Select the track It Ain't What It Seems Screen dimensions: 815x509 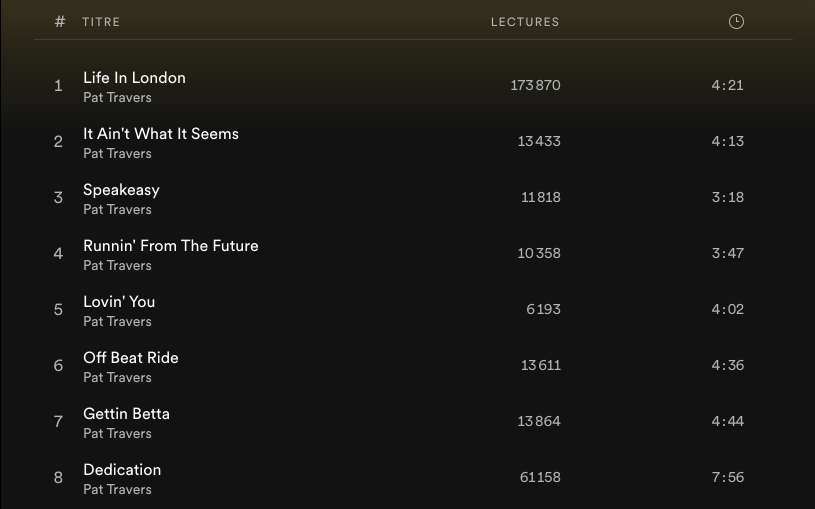[161, 134]
